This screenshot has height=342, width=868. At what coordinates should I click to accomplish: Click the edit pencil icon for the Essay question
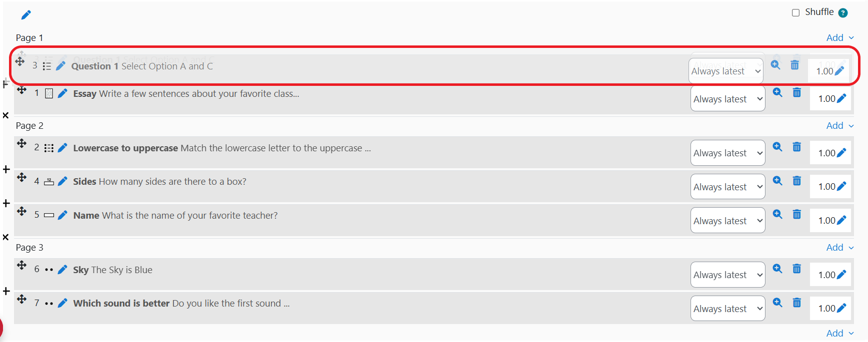(62, 93)
